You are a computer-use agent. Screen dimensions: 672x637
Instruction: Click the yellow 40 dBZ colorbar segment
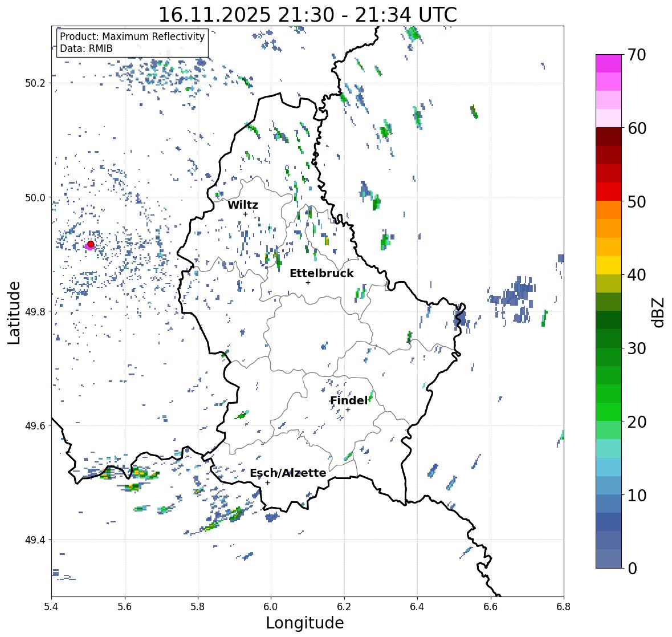pos(609,265)
